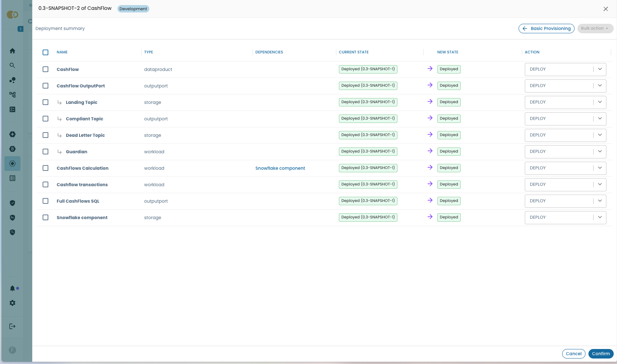Click the Compliant Topic name
This screenshot has height=364, width=617.
pyautogui.click(x=85, y=119)
